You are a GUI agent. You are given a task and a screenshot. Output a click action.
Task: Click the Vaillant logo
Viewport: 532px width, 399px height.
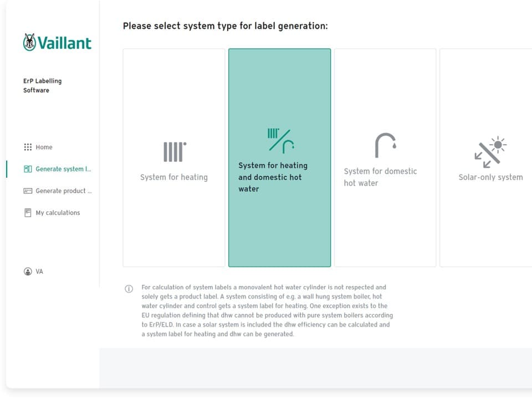(x=57, y=43)
